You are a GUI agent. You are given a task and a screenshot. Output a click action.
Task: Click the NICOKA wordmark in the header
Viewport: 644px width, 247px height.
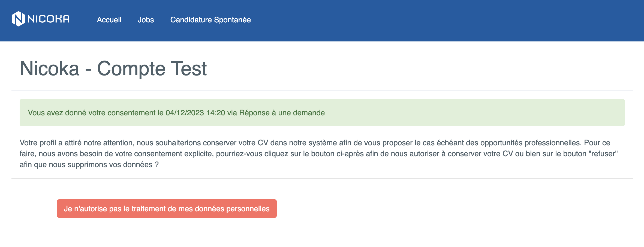49,19
